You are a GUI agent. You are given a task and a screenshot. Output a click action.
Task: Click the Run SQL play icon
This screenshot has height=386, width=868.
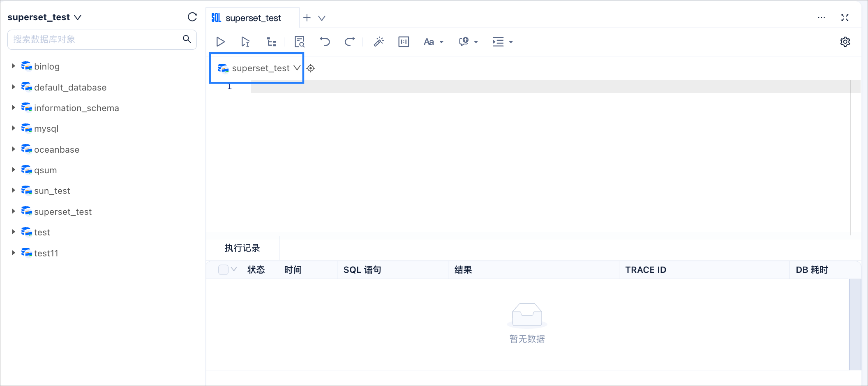coord(220,42)
